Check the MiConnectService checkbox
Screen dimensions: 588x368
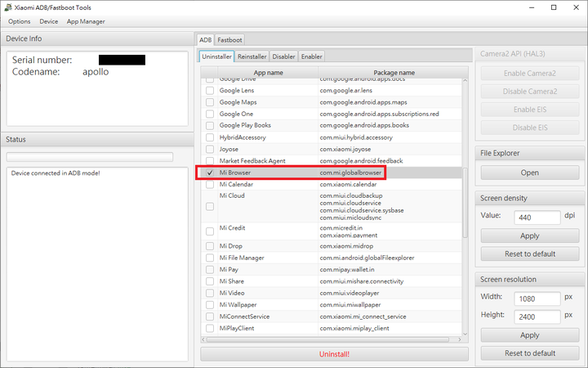click(x=210, y=316)
